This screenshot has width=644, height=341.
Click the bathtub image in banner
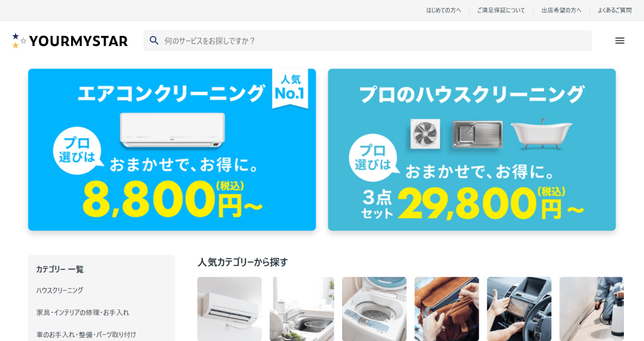(541, 134)
